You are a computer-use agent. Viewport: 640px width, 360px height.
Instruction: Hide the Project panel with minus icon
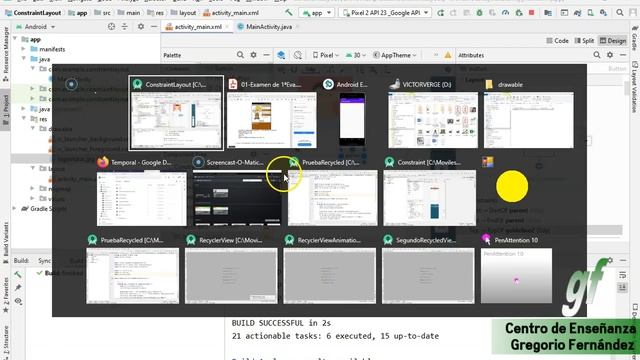click(154, 27)
